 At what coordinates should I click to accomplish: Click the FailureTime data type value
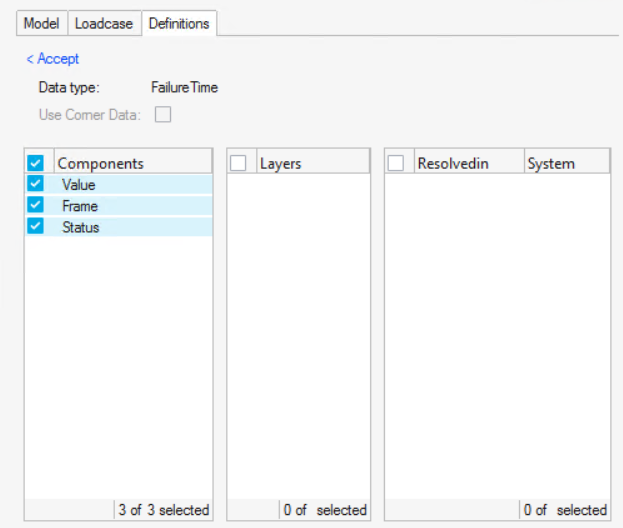(184, 87)
